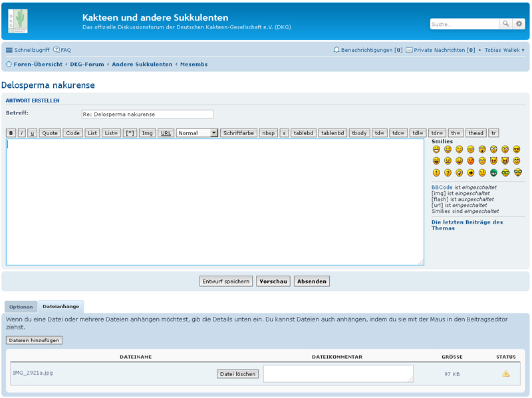Open the font size Normal dropdown
This screenshot has height=398, width=532.
pos(197,133)
